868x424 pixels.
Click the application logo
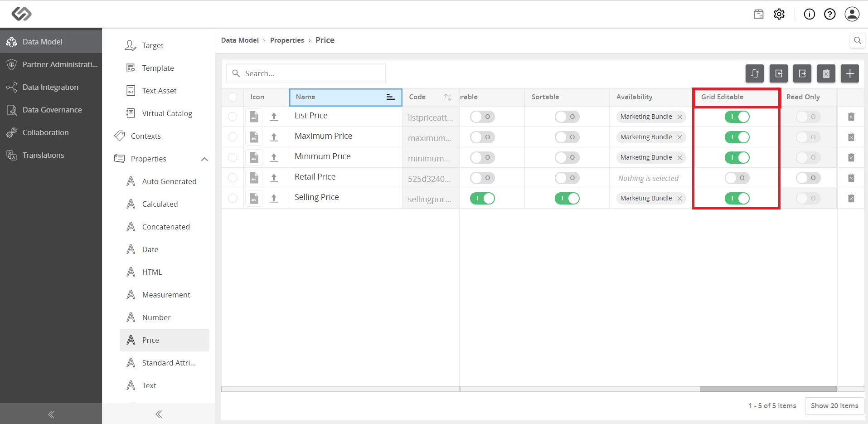tap(21, 14)
